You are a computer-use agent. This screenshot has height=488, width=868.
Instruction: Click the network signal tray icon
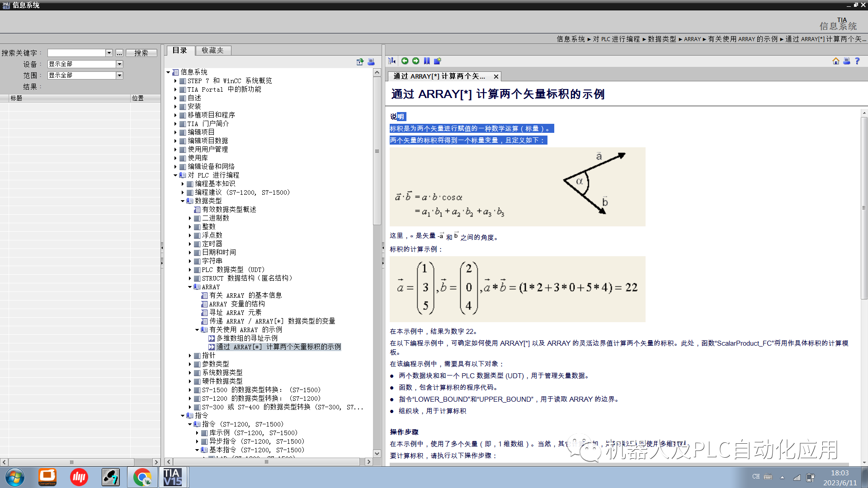[x=797, y=477]
